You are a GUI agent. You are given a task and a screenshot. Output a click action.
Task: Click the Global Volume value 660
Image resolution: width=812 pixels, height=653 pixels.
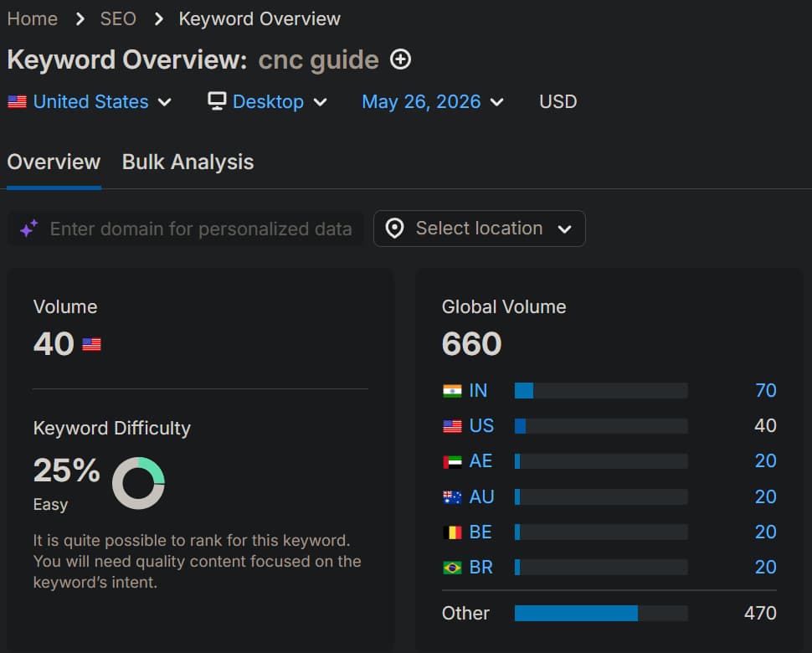coord(472,344)
